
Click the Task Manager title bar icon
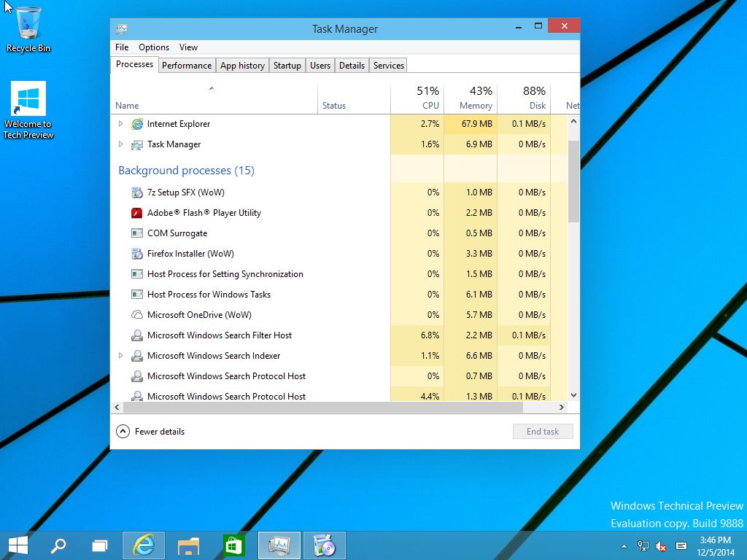click(x=122, y=29)
